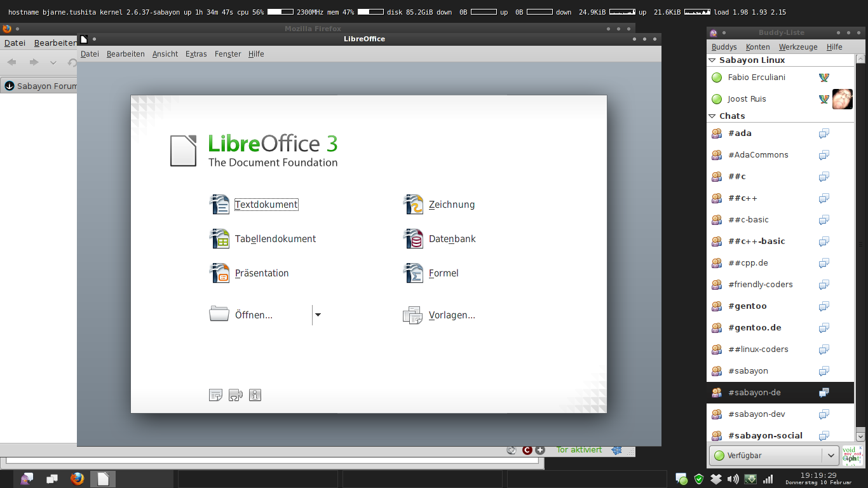Click Joost Ruis avatar thumbnail

click(843, 99)
